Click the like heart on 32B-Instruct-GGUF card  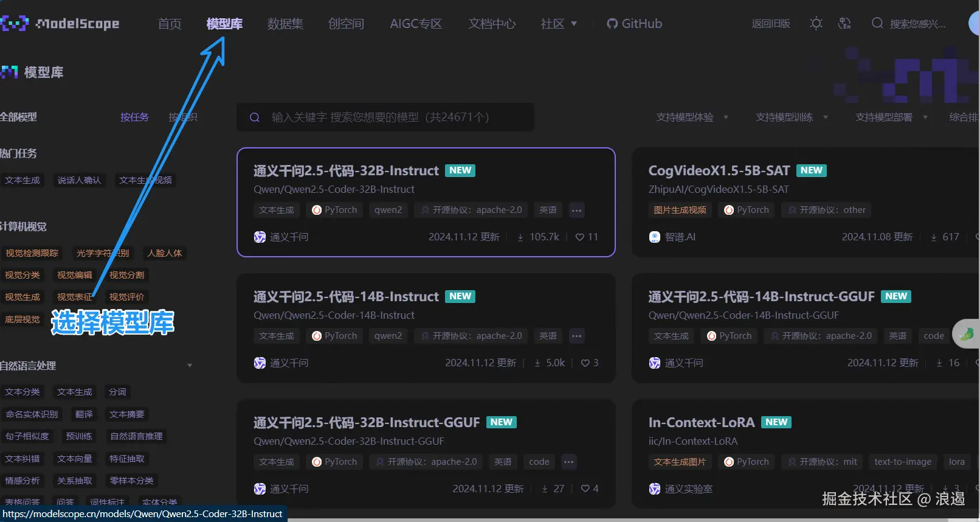coord(585,489)
